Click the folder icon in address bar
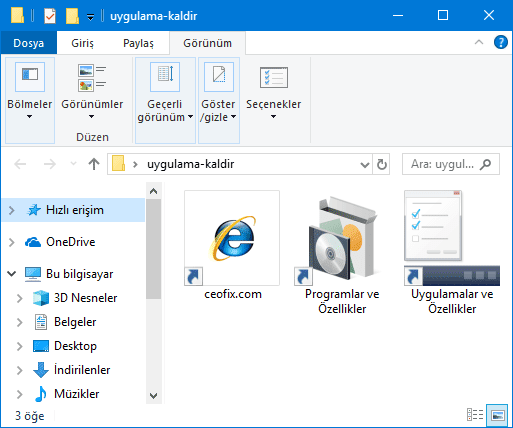The height and width of the screenshot is (428, 513). pyautogui.click(x=118, y=164)
